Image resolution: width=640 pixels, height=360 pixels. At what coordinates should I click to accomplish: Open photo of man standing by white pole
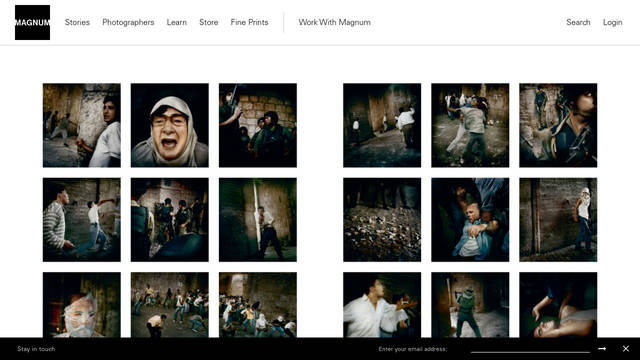pos(258,220)
